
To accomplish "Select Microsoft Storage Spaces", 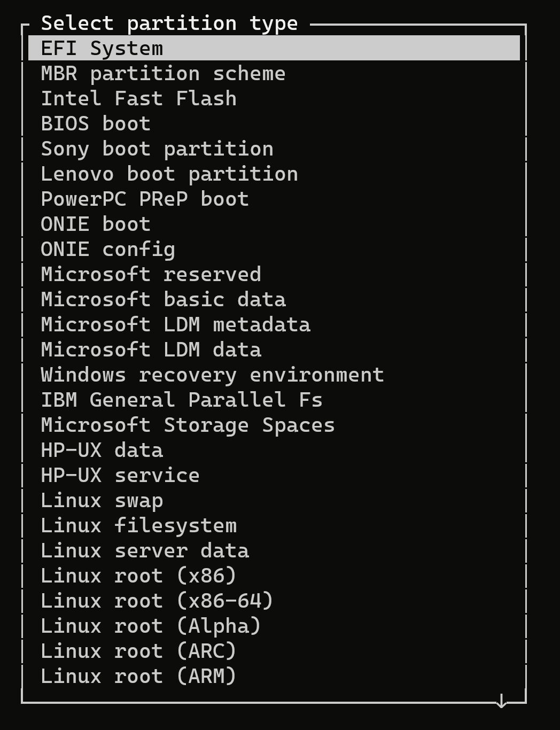I will (x=188, y=425).
